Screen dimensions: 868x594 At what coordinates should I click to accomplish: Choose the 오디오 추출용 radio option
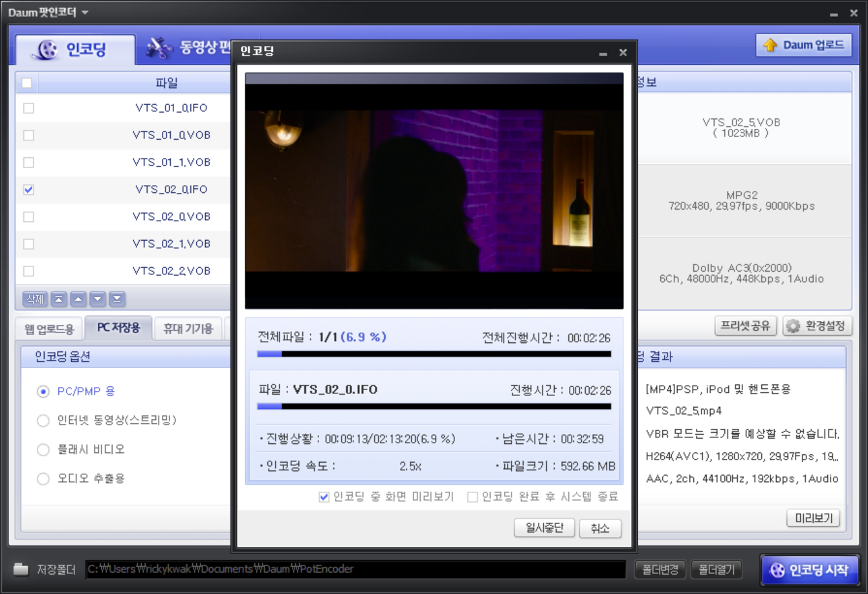(43, 479)
